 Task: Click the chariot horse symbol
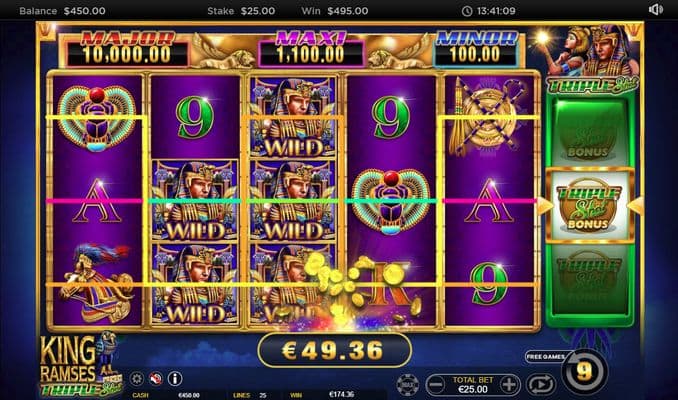coord(96,283)
